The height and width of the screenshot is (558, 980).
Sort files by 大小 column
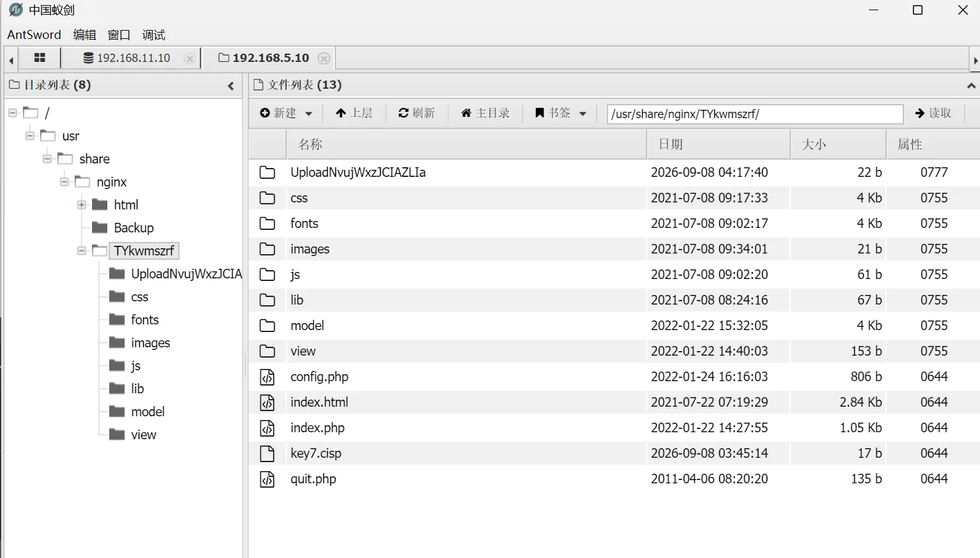838,144
